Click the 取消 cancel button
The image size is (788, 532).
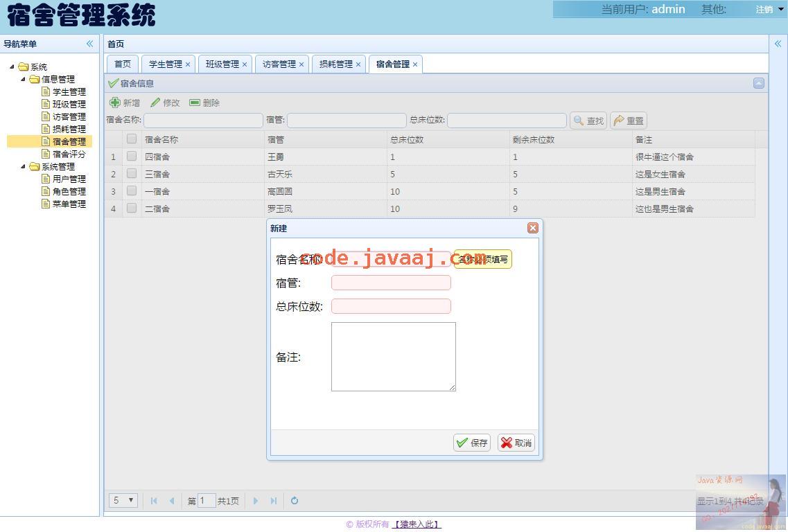516,443
